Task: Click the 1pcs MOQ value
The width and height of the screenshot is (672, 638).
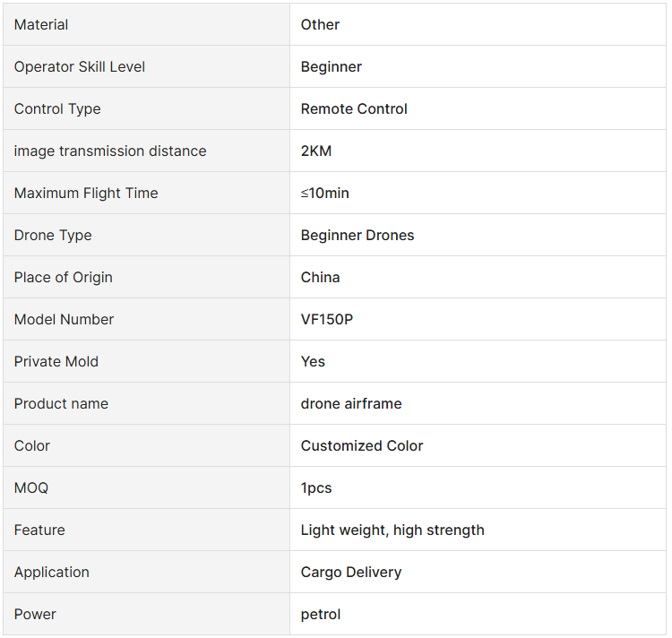Action: pyautogui.click(x=316, y=488)
